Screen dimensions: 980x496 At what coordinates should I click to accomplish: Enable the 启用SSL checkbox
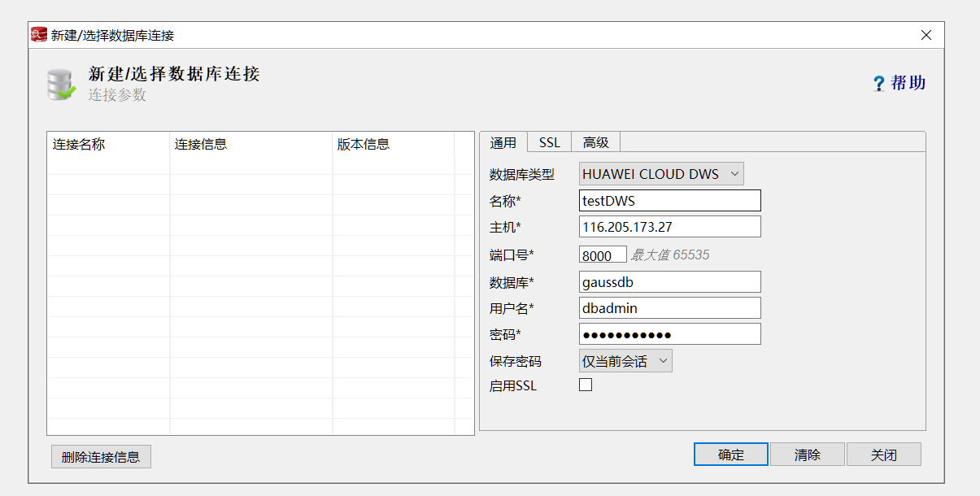586,385
